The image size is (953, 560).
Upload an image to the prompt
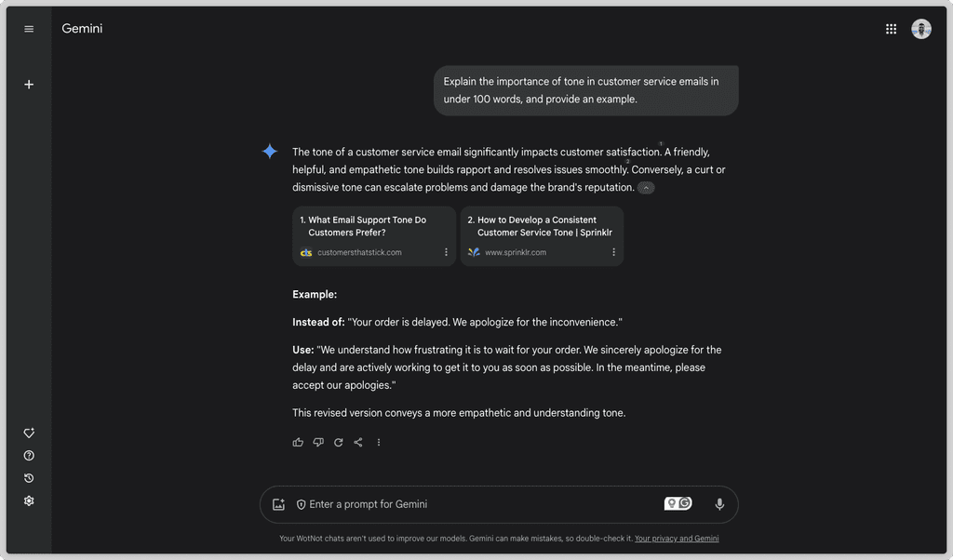tap(278, 503)
